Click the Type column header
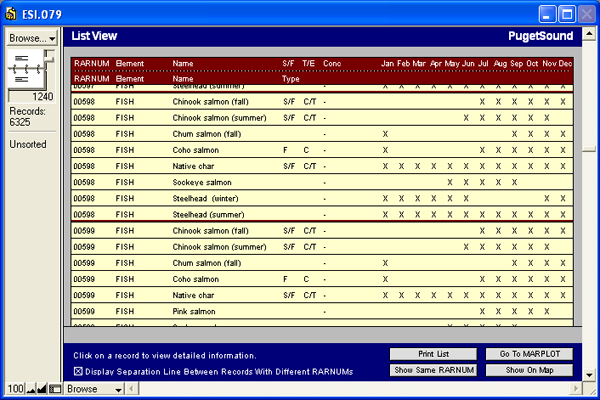 point(290,79)
